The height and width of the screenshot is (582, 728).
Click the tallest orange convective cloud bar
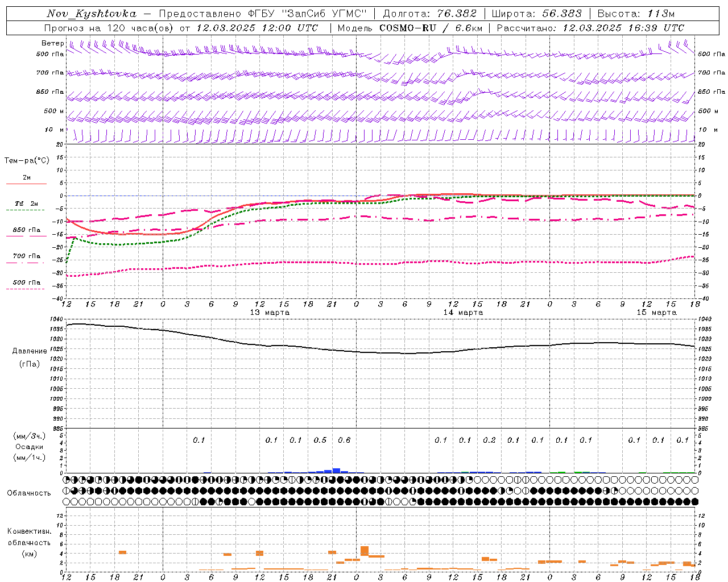pos(365,551)
